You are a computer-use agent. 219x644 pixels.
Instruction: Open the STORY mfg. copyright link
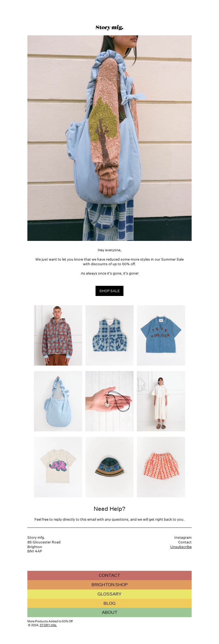point(48,625)
